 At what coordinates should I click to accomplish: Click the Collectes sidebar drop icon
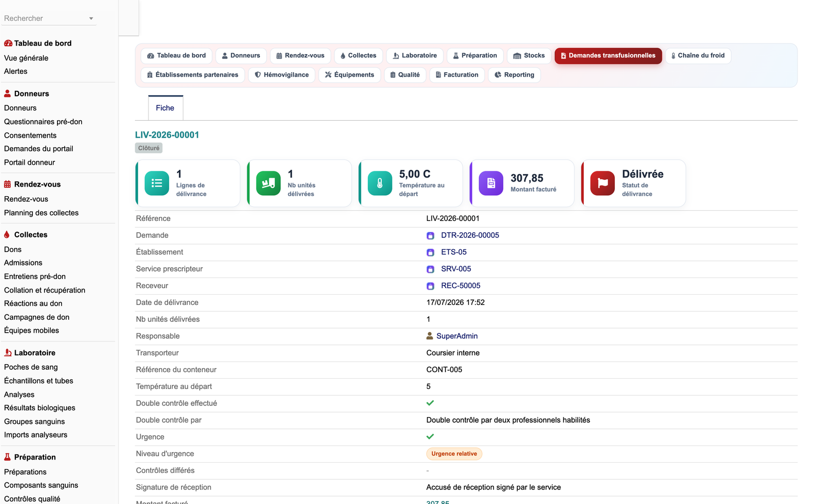7,235
